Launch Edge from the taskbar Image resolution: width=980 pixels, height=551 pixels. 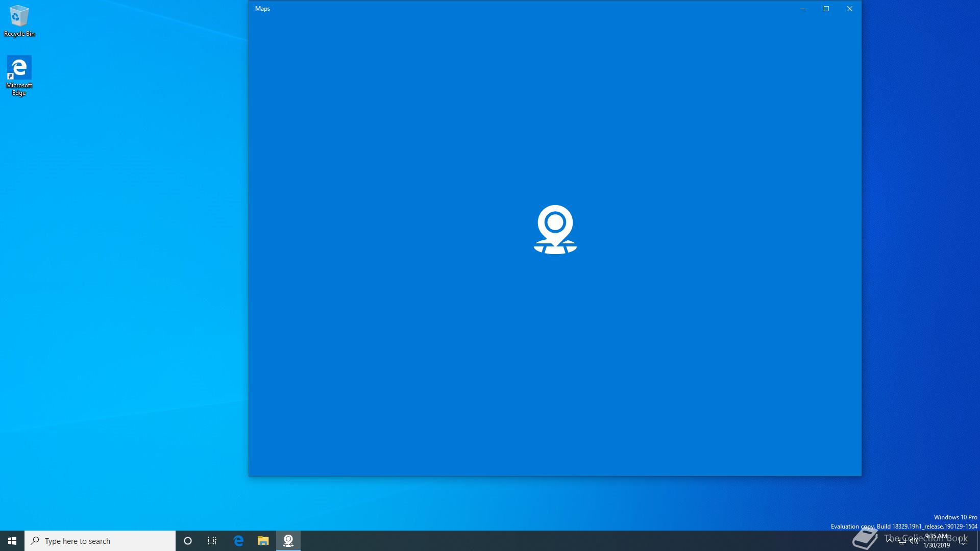tap(238, 541)
